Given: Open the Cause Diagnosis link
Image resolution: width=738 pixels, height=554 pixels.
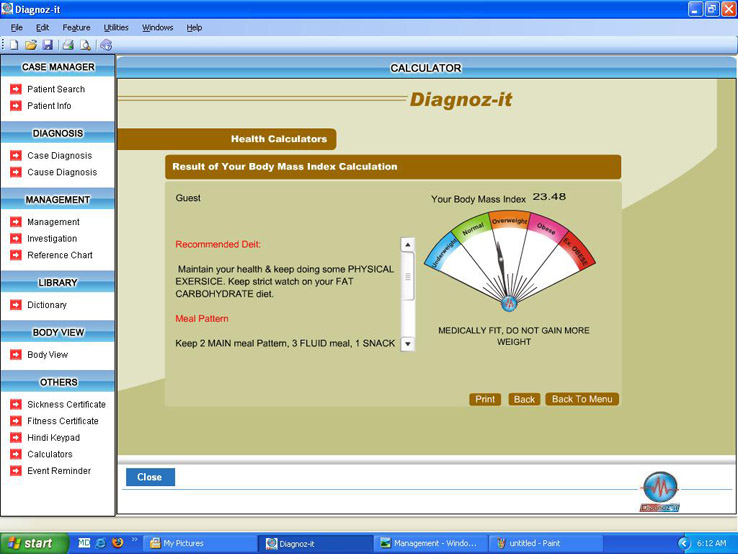Looking at the screenshot, I should (x=62, y=172).
